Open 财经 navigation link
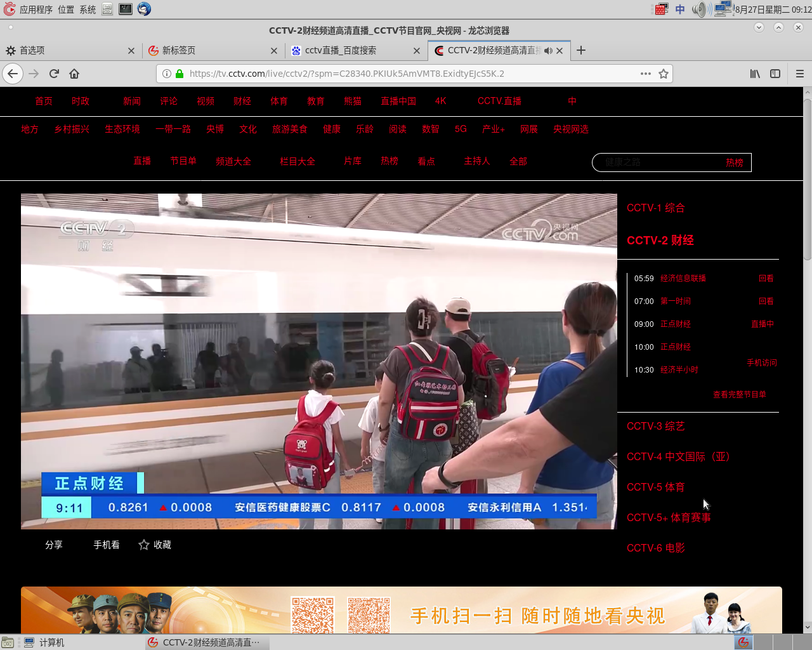This screenshot has height=650, width=812. coord(242,101)
